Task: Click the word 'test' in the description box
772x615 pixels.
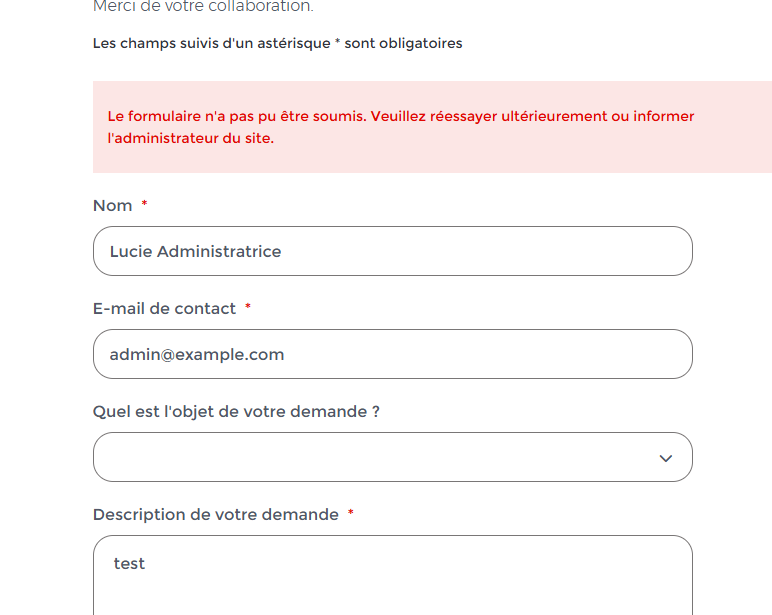Action: click(129, 564)
